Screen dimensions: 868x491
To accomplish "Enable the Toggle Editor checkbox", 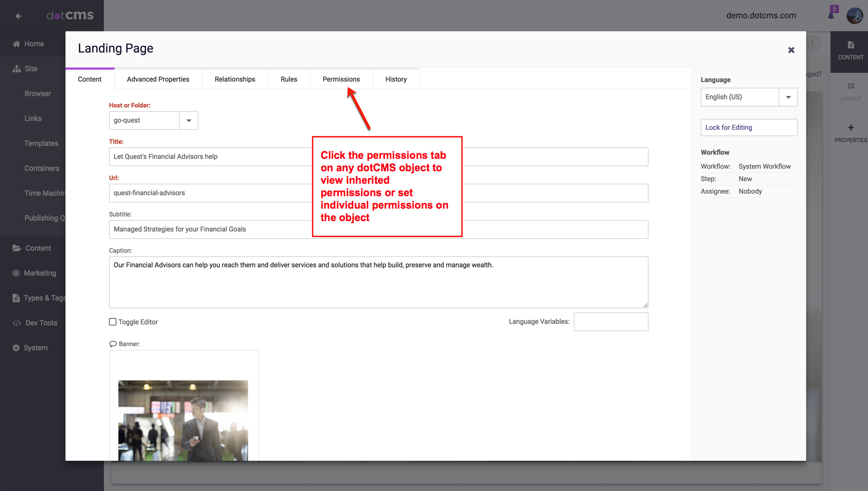I will click(x=113, y=322).
